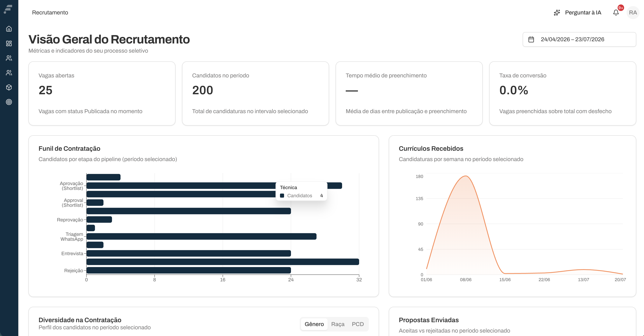
Task: Click the Taxa de conversão card
Action: (x=562, y=93)
